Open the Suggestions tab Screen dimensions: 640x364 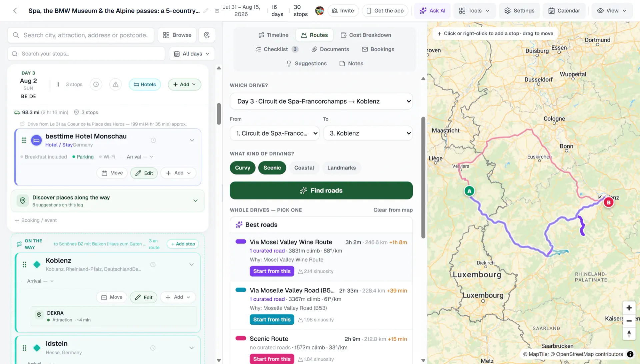tap(307, 64)
